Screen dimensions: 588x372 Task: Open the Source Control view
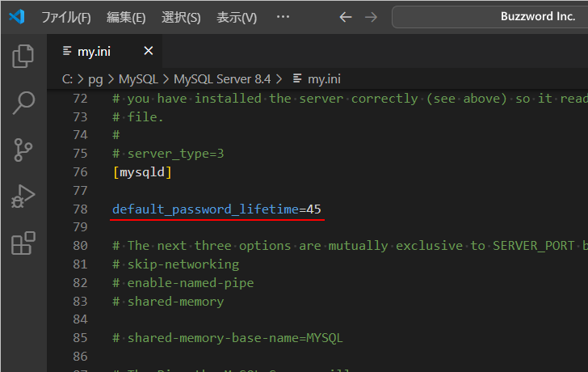point(23,150)
